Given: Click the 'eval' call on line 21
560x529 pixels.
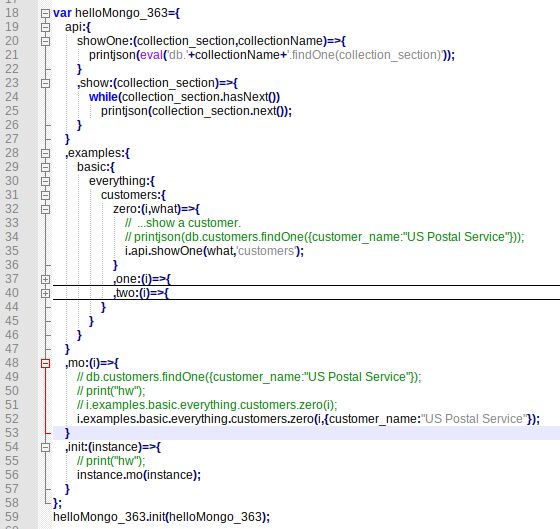Looking at the screenshot, I should point(151,55).
